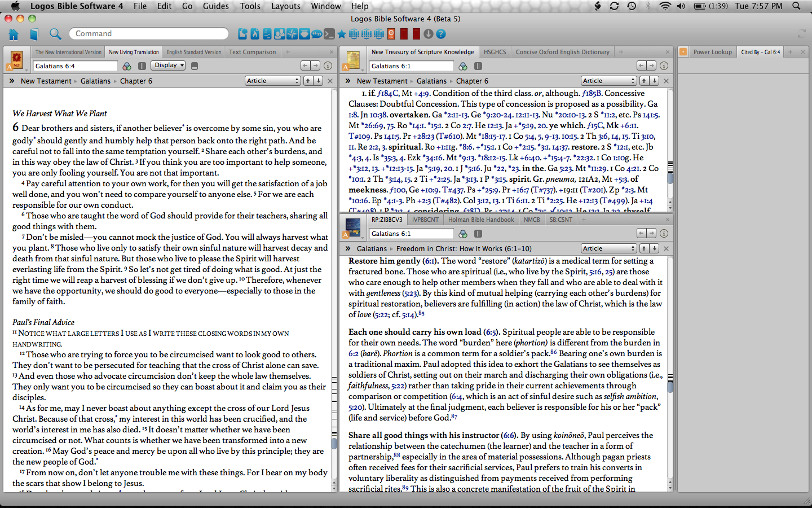The width and height of the screenshot is (812, 508).
Task: Open the Power Lookup tab
Action: [x=712, y=52]
